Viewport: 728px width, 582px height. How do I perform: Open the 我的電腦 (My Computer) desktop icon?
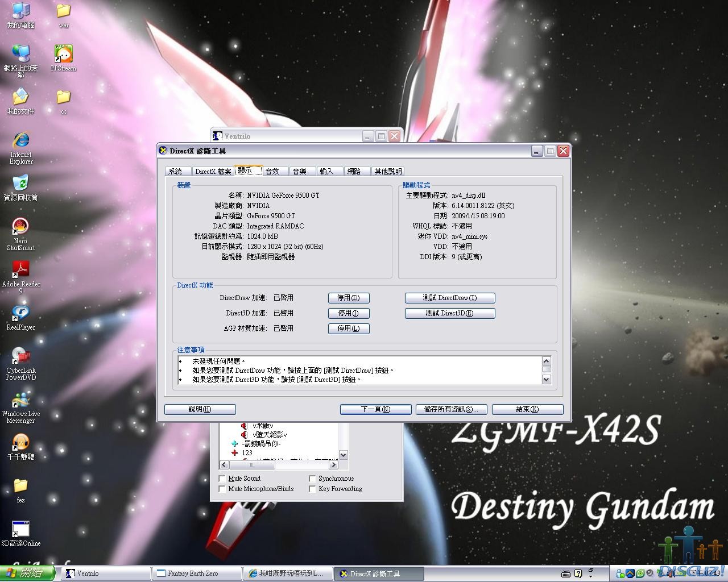[21, 15]
